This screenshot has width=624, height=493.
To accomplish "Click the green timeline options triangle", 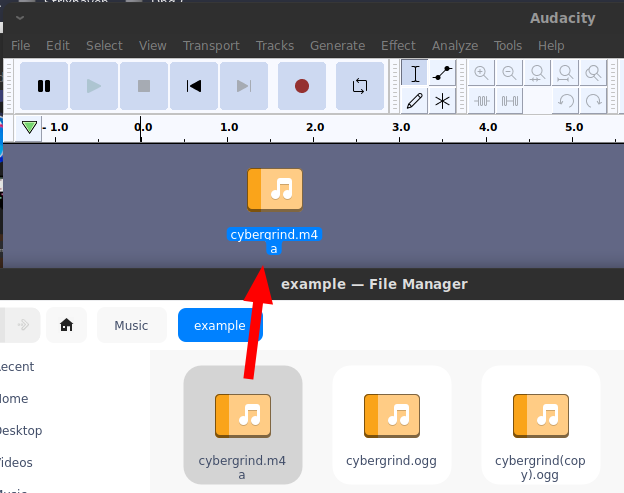I will pyautogui.click(x=29, y=128).
